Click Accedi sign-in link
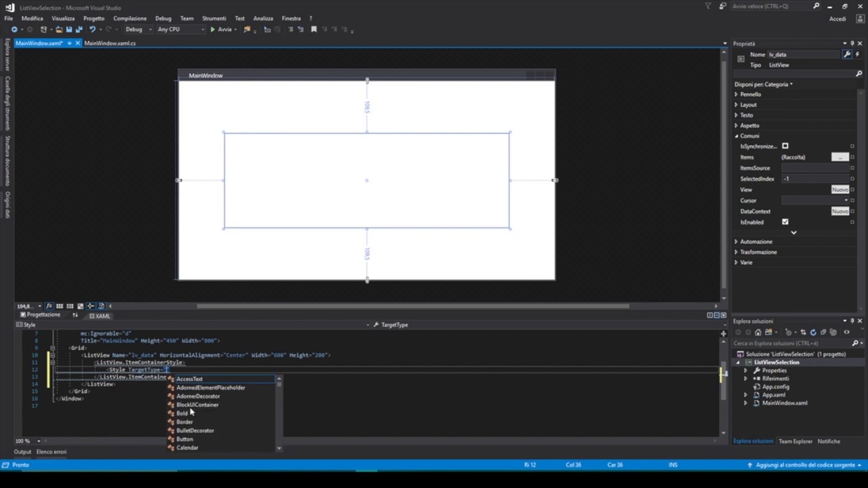868x488 pixels. click(837, 18)
